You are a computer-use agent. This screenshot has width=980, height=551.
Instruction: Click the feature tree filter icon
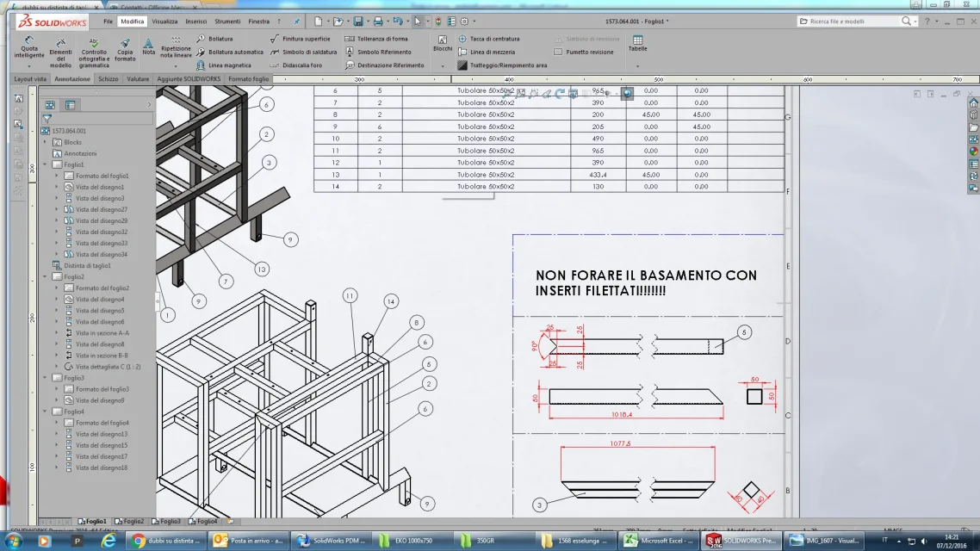click(47, 118)
